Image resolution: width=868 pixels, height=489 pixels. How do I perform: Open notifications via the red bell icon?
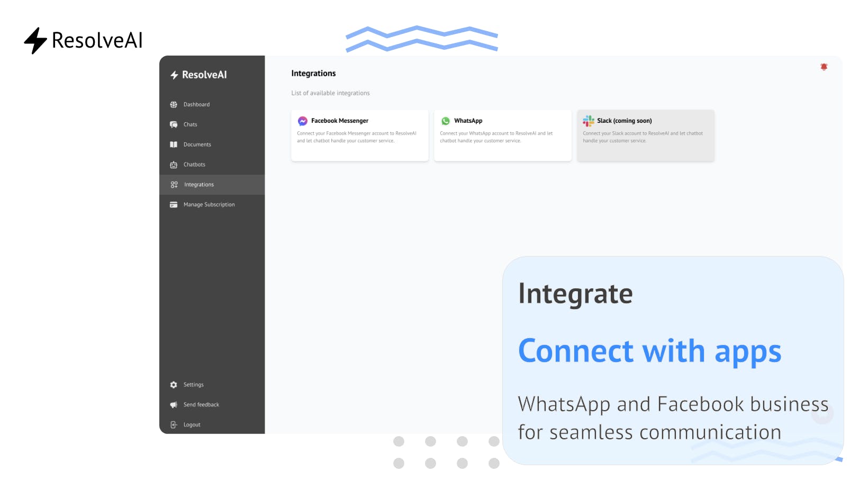point(824,67)
